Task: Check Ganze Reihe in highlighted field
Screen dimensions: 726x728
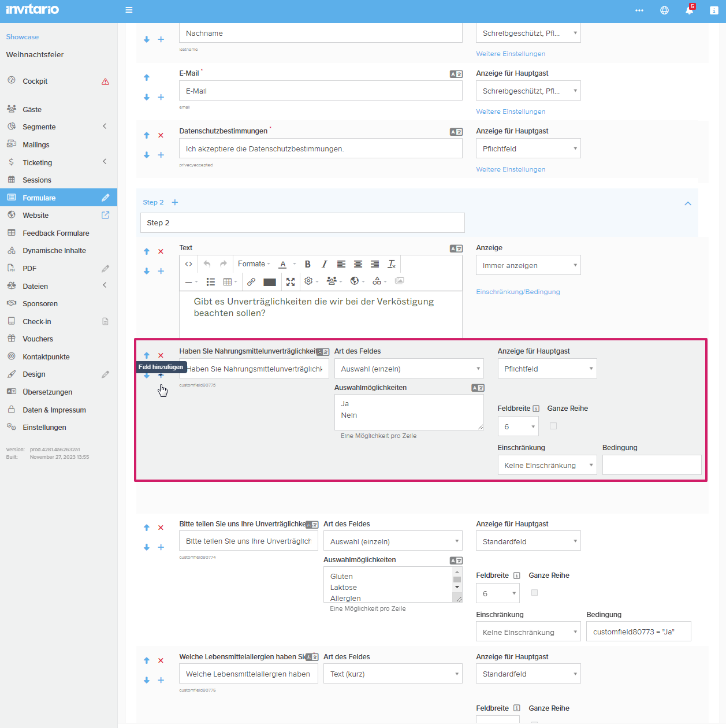Action: (x=553, y=426)
